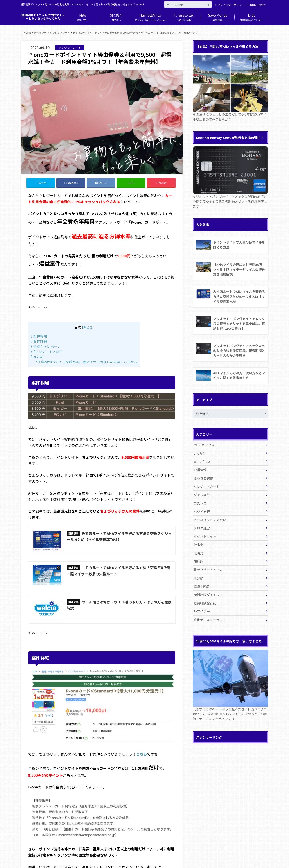Open the ふるさと納税 category
The width and height of the screenshot is (289, 868).
[230, 478]
